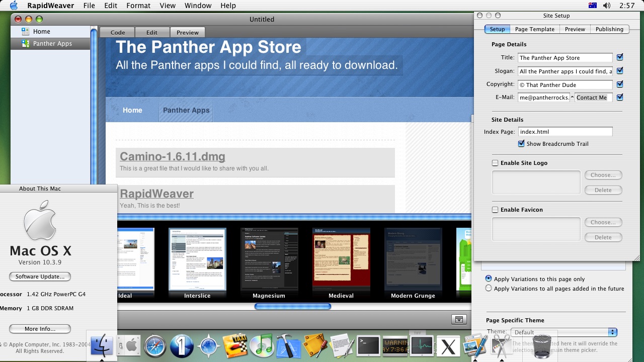Switch to the Edit tab in Untitled window

coord(152,32)
